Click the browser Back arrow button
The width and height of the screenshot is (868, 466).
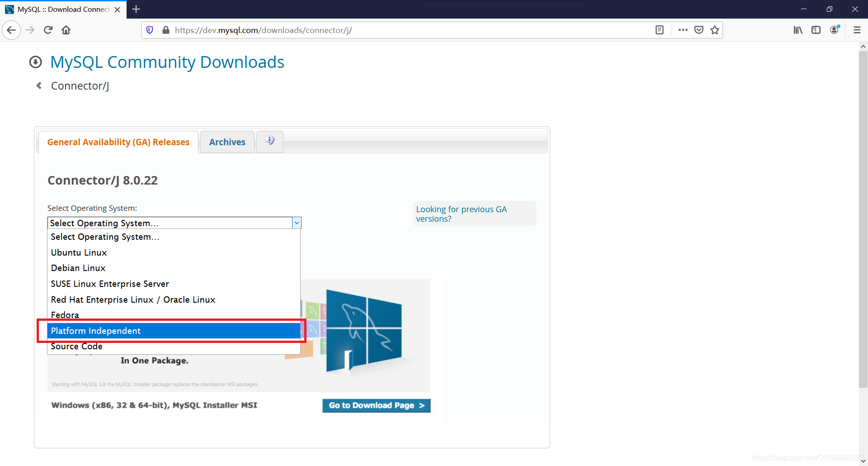click(11, 30)
